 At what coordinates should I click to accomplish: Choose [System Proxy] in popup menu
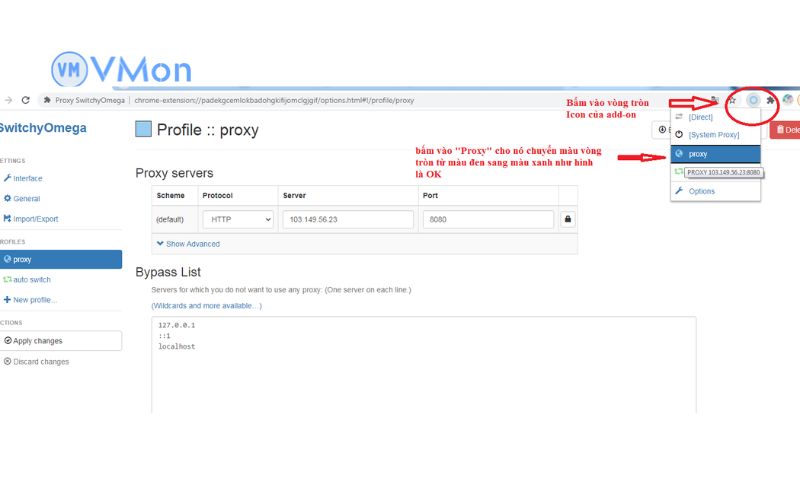715,135
